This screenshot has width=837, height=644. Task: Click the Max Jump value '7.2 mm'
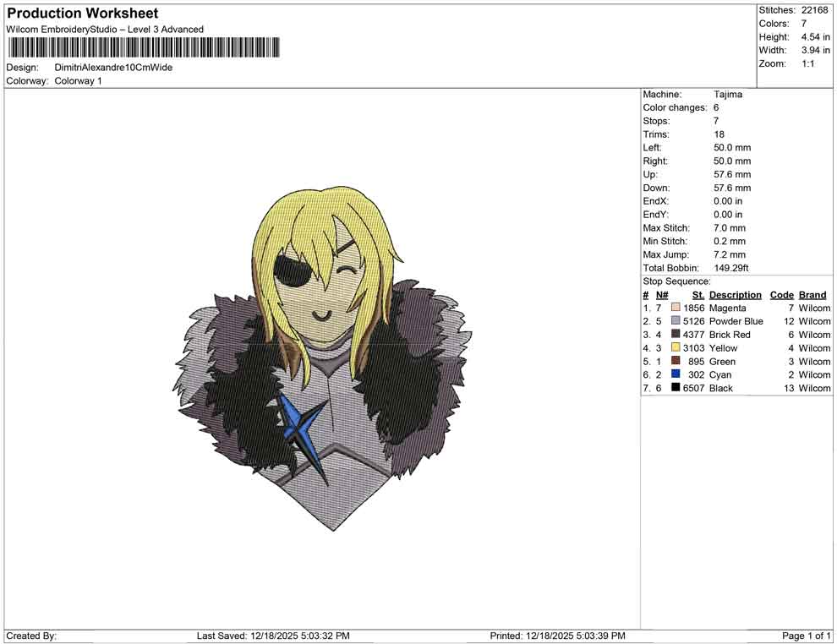coord(729,254)
